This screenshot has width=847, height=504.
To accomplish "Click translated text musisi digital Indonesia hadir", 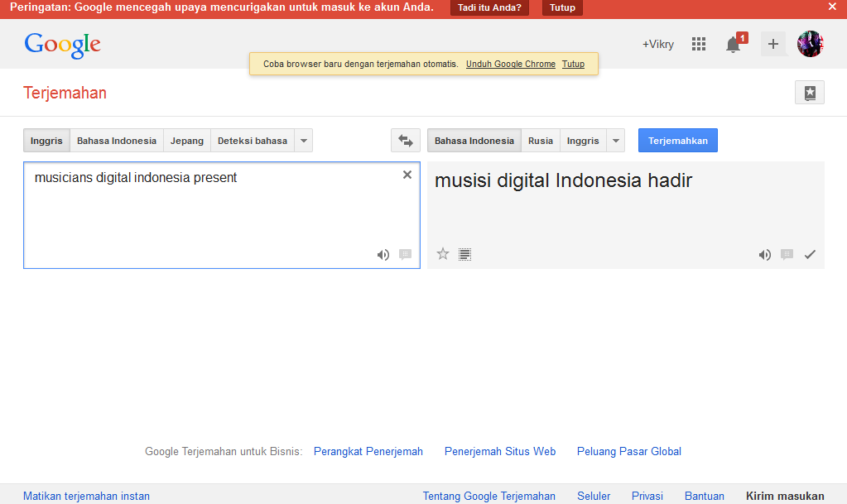I will pos(563,180).
